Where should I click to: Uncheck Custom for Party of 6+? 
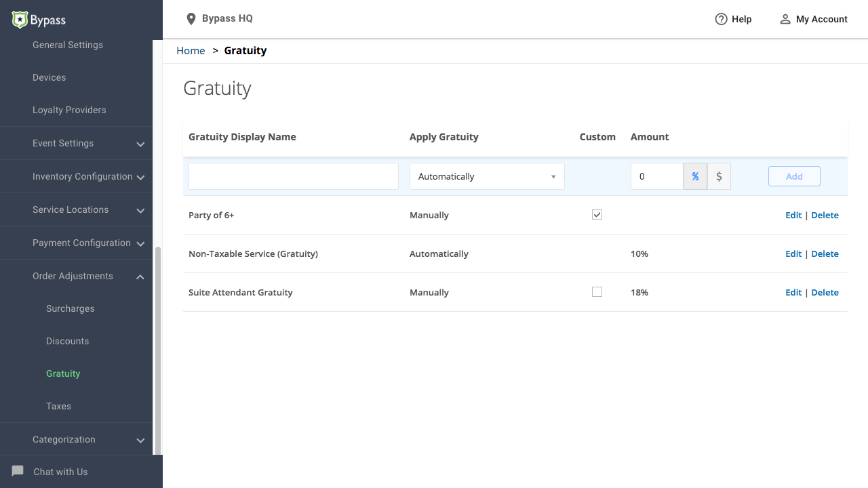597,215
